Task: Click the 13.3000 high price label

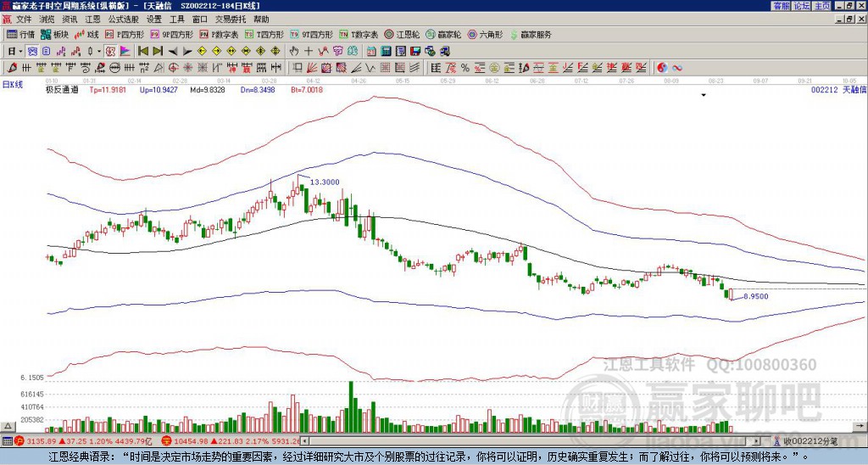Action: pos(325,182)
